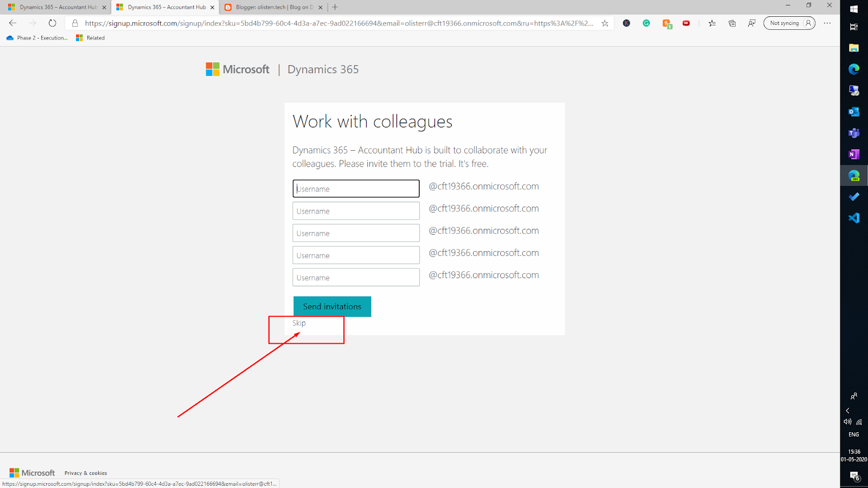Open the People icon on the taskbar

pyautogui.click(x=854, y=396)
